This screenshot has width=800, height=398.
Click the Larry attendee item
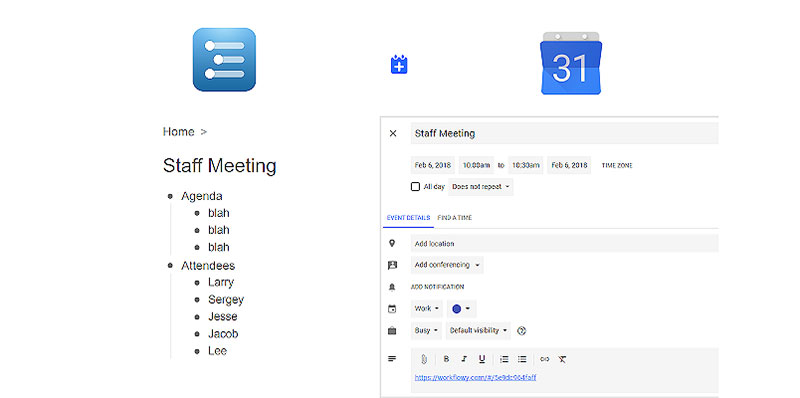(x=221, y=282)
